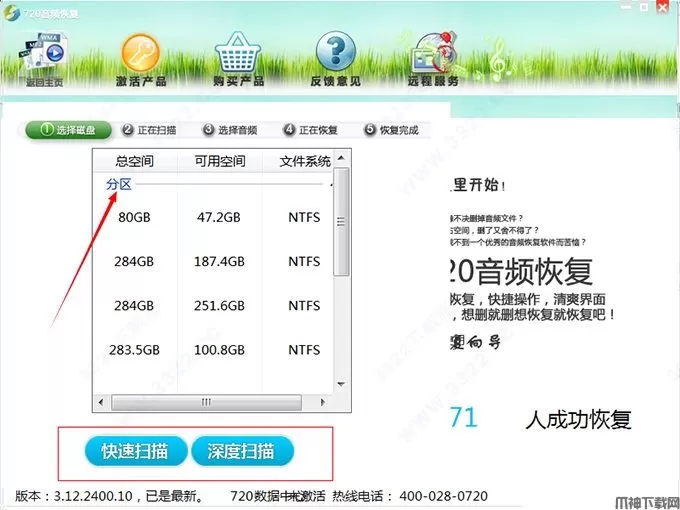Viewport: 680px width, 510px height.
Task: Select step 5 恢复完成 tab
Action: (x=392, y=130)
